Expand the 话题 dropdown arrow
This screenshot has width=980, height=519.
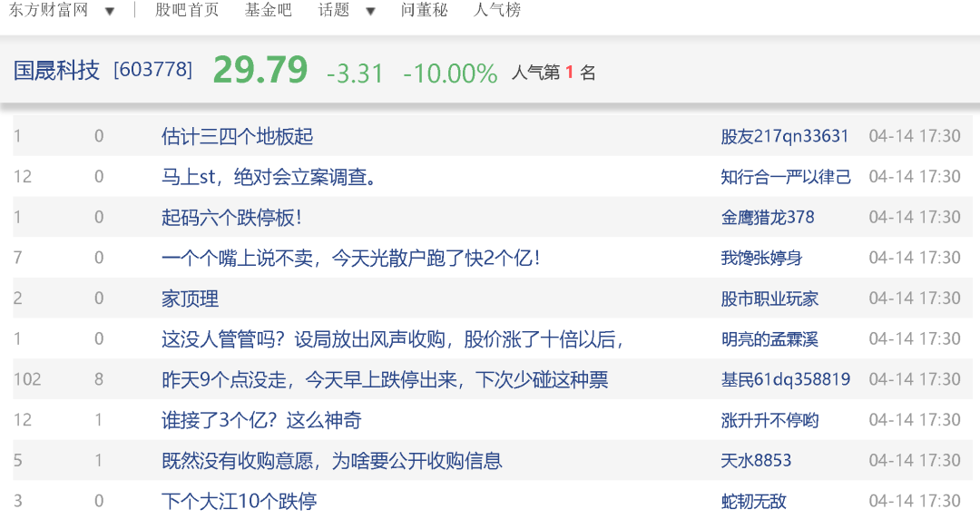point(370,11)
